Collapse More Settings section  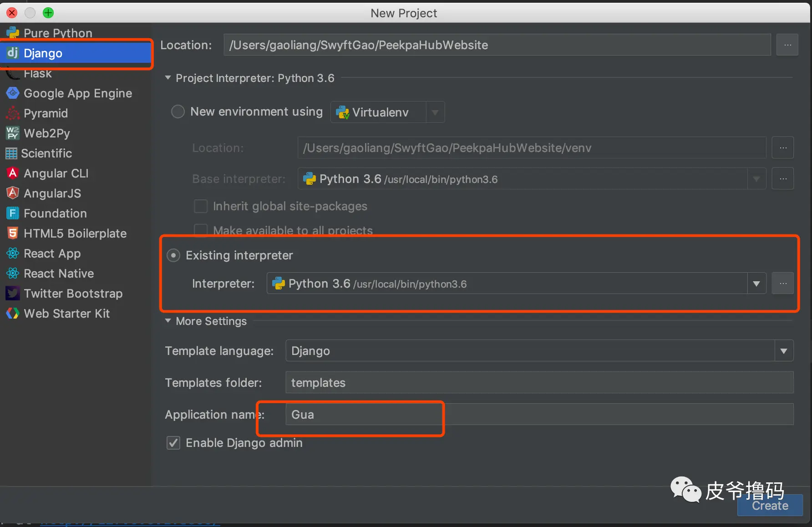[168, 321]
